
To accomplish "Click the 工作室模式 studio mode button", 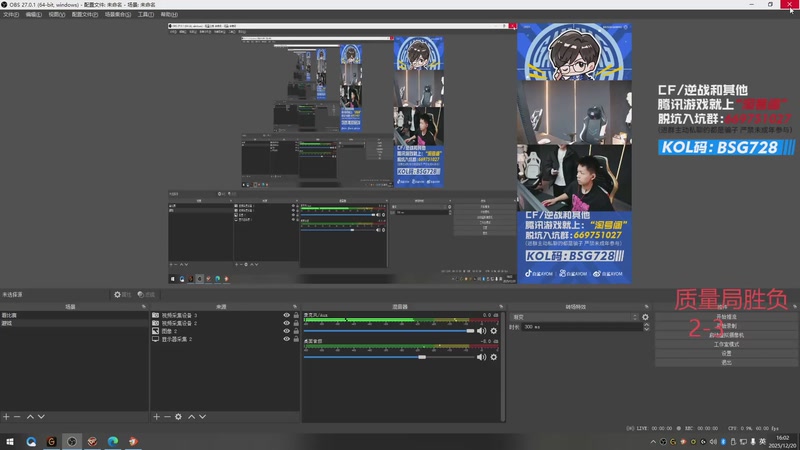I will pyautogui.click(x=726, y=344).
